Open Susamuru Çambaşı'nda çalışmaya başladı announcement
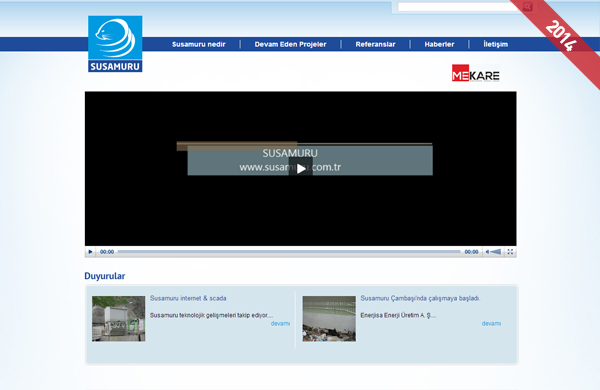600x390 pixels. tap(420, 298)
